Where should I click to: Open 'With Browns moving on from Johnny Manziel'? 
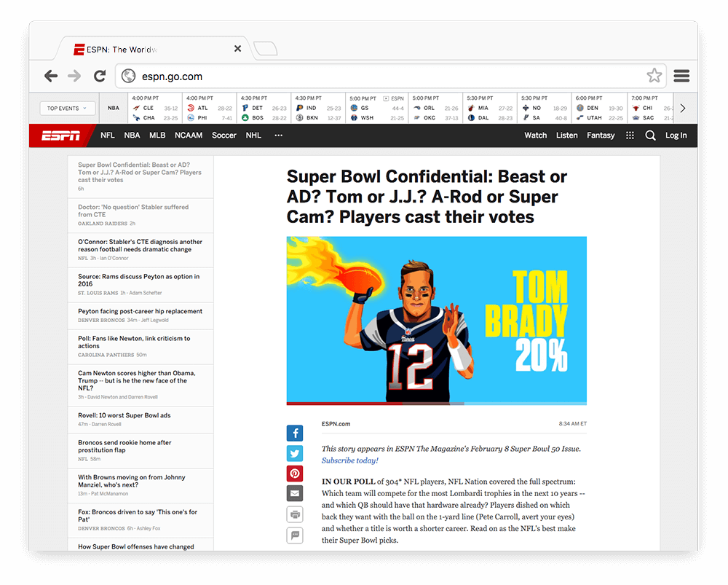(141, 486)
